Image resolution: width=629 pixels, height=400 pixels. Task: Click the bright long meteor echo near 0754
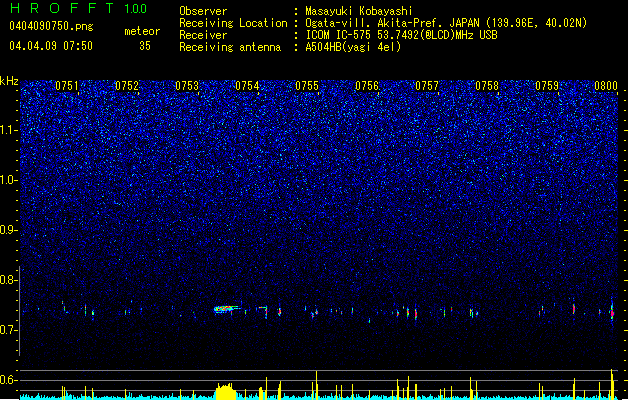tap(227, 309)
